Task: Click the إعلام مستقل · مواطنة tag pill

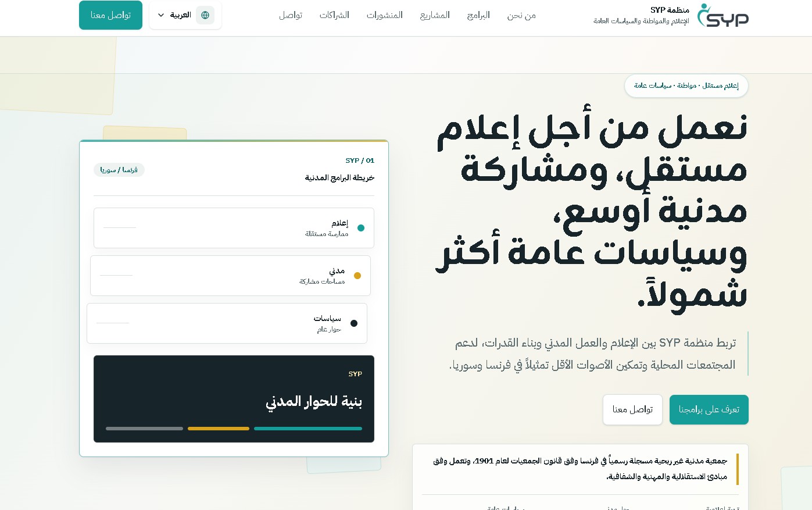Action: point(686,85)
